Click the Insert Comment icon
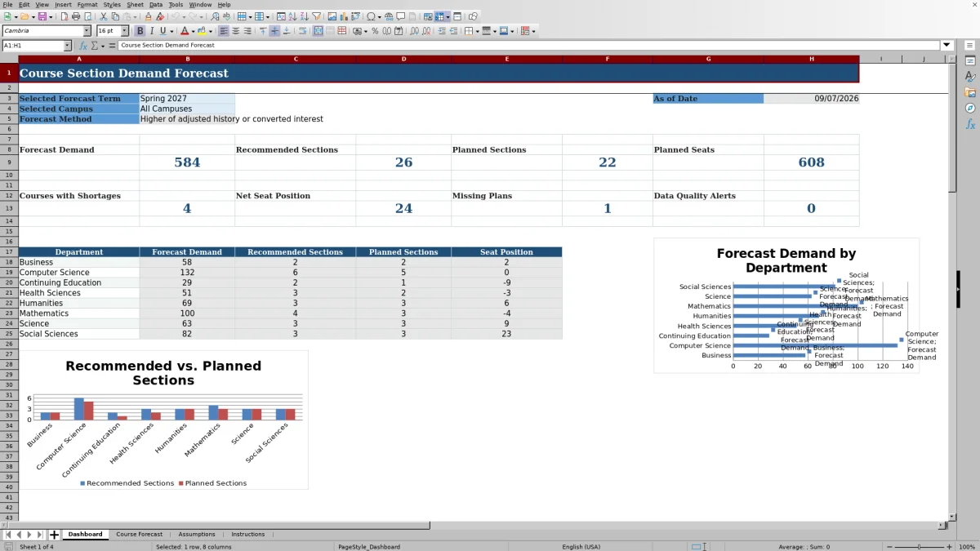The height and width of the screenshot is (551, 980). pos(401,16)
